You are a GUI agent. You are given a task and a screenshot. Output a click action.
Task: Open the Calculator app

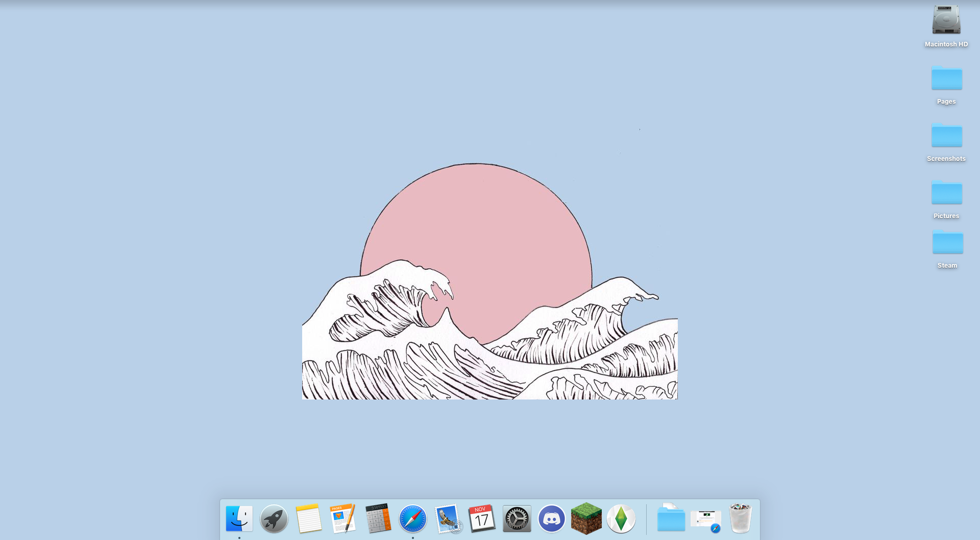378,519
